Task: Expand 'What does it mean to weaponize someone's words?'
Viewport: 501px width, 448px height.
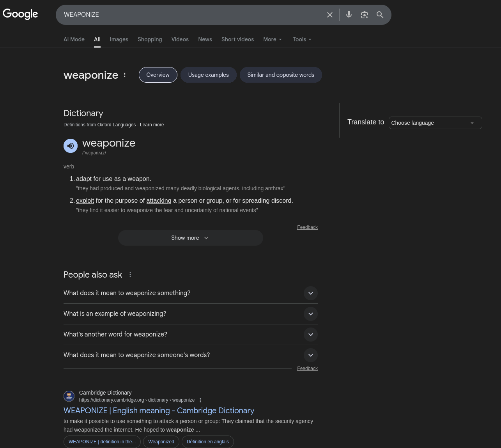Action: (x=191, y=355)
